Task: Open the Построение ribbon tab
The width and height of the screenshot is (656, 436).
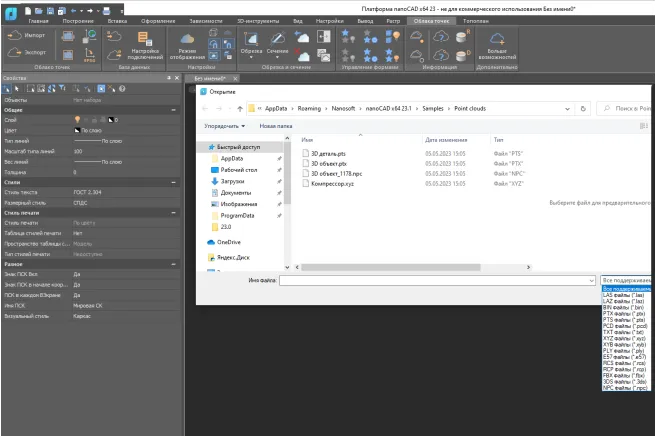Action: pyautogui.click(x=78, y=21)
